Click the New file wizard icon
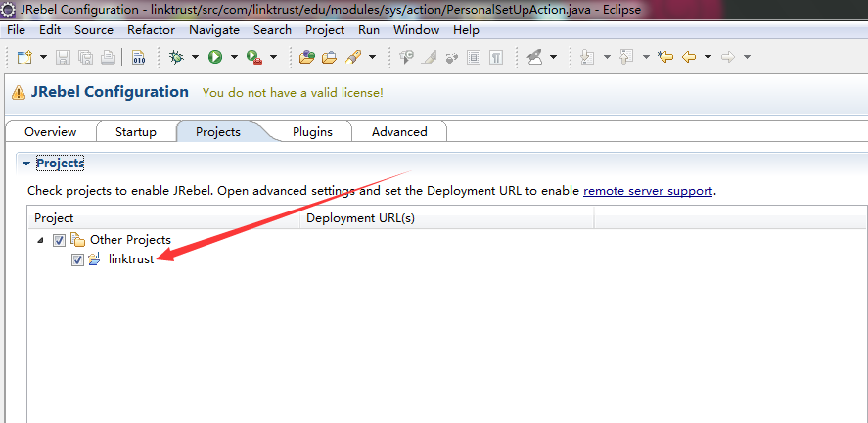This screenshot has width=868, height=423. click(24, 57)
